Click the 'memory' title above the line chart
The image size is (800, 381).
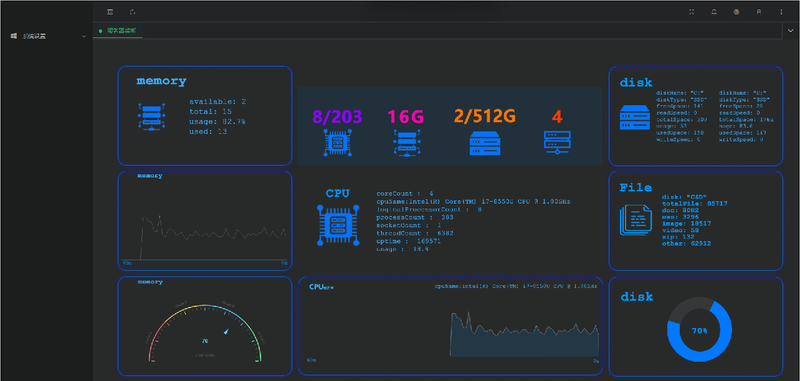pyautogui.click(x=150, y=175)
